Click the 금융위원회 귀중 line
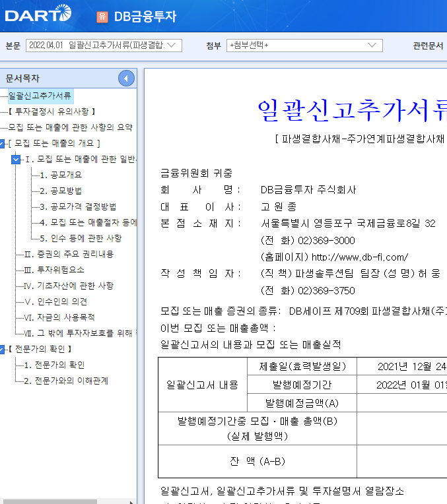Screen dimensions: 447x504 coord(196,173)
